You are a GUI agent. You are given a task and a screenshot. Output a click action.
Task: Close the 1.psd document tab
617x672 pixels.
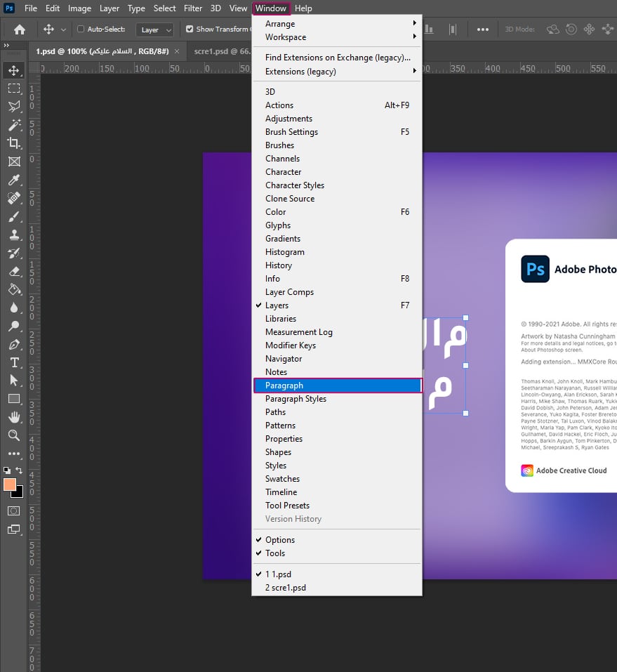pyautogui.click(x=177, y=51)
